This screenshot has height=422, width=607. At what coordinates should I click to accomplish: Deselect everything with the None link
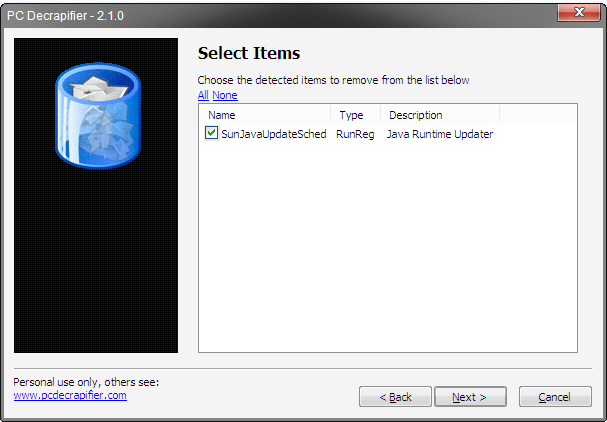(x=225, y=95)
